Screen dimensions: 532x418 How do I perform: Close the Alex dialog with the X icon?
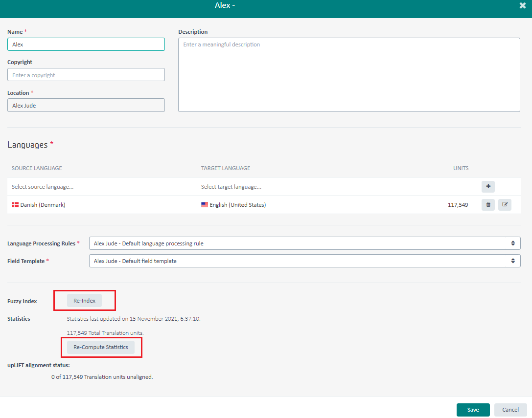[522, 5]
